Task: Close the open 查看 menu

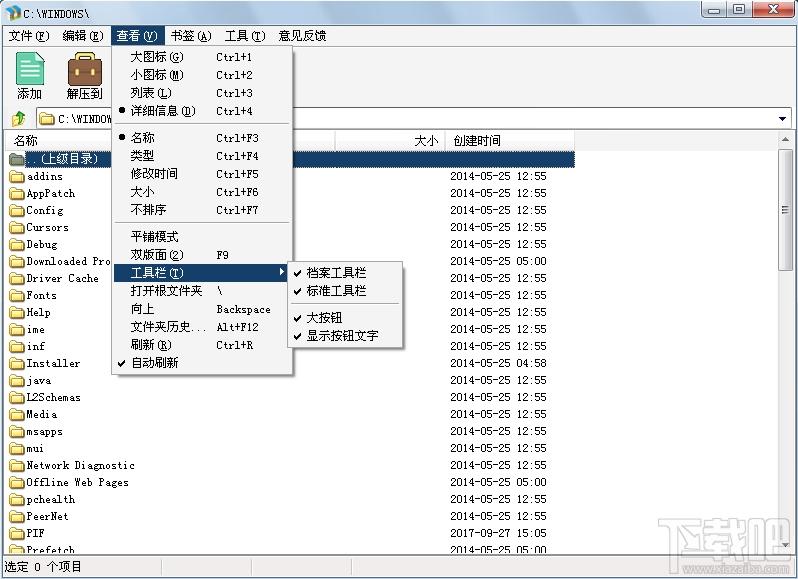Action: pos(137,36)
